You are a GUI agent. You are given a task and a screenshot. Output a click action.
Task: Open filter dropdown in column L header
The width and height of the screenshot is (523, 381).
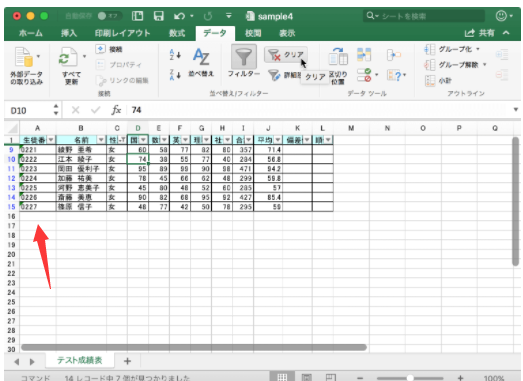click(328, 140)
